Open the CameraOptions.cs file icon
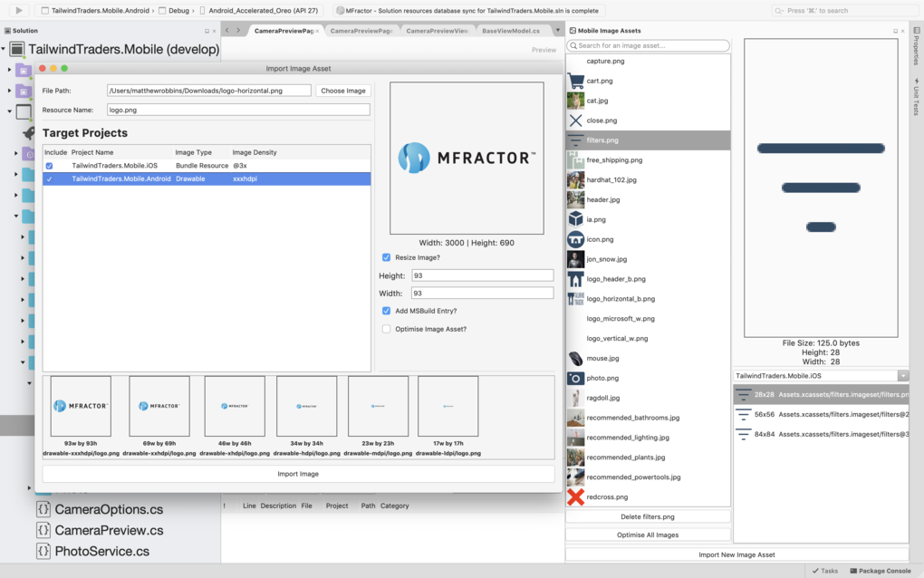The height and width of the screenshot is (578, 924). tap(43, 509)
